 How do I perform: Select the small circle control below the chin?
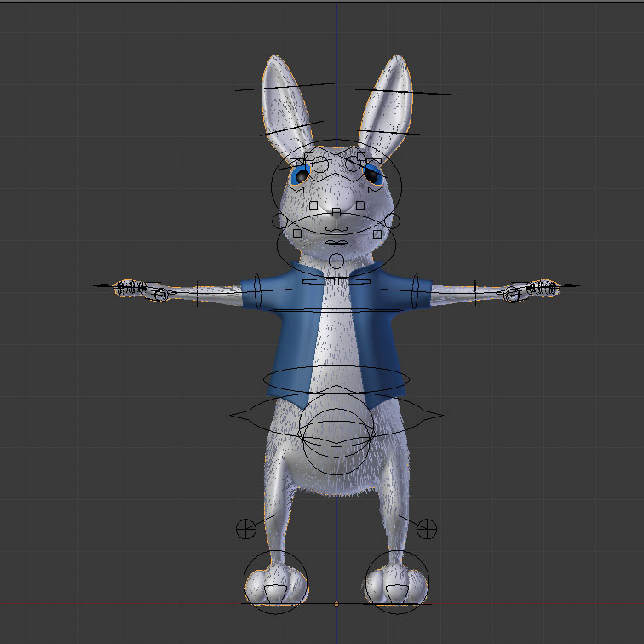[336, 262]
